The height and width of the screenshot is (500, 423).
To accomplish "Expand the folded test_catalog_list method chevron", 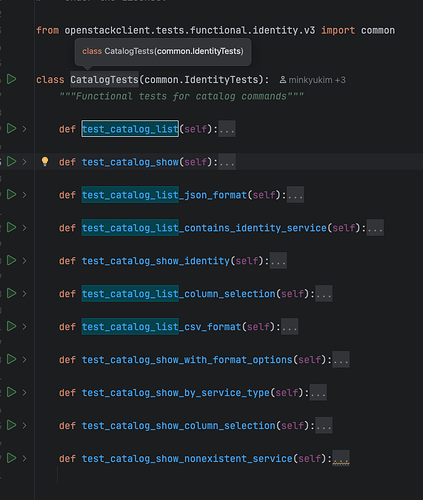I will tap(24, 129).
